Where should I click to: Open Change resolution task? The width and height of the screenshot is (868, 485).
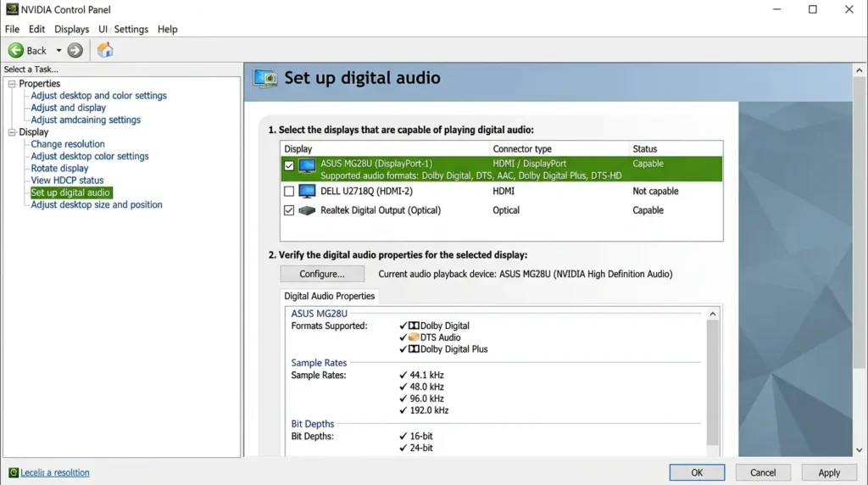tap(68, 144)
